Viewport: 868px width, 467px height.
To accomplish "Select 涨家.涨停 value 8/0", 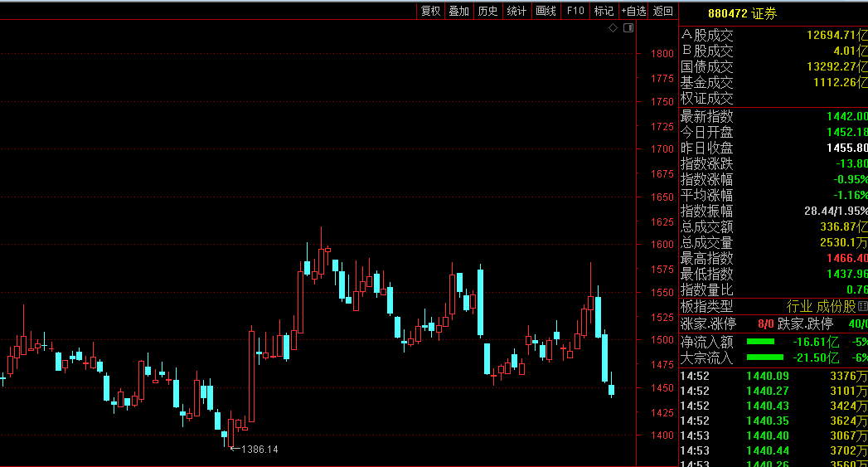I will pos(765,324).
